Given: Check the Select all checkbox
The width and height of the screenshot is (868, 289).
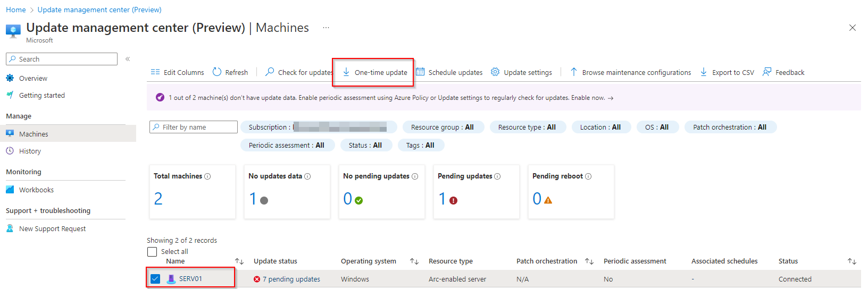Looking at the screenshot, I should click(x=152, y=252).
